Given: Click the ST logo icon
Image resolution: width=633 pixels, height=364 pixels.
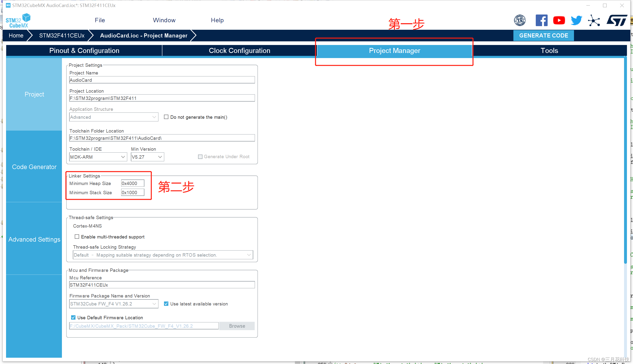Looking at the screenshot, I should [x=617, y=20].
